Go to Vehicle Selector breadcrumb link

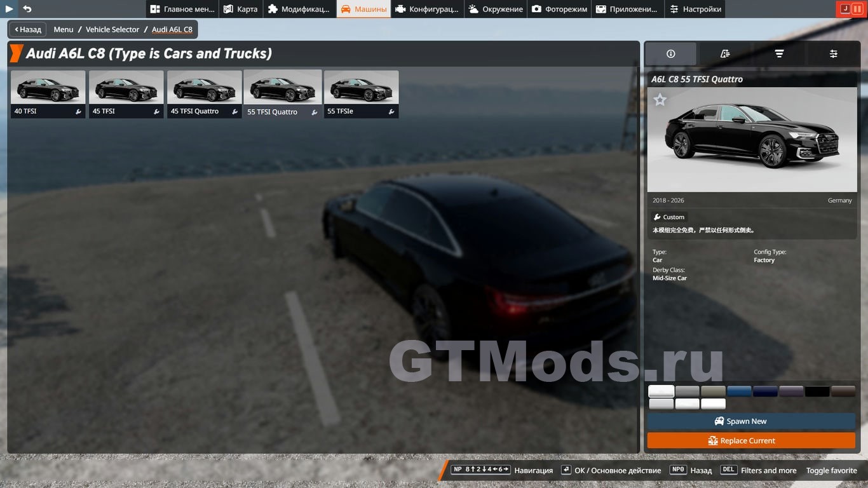tap(112, 29)
